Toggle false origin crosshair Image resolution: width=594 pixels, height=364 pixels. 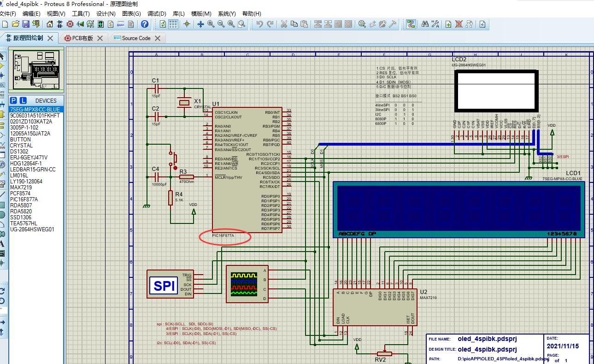[x=187, y=24]
